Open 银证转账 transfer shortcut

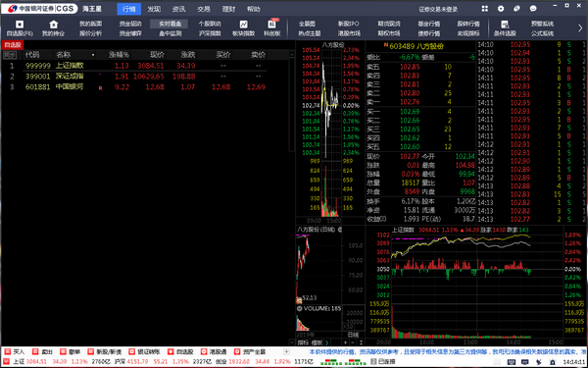(x=144, y=352)
